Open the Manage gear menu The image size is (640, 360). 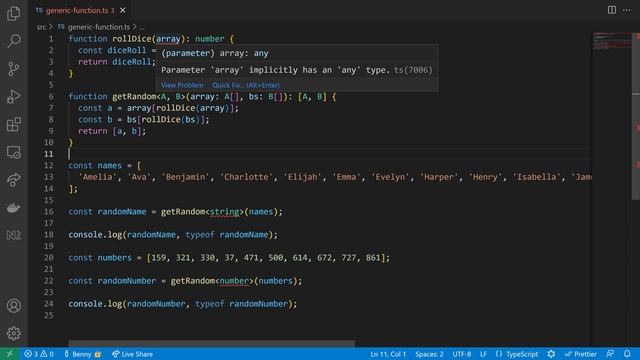(13, 333)
